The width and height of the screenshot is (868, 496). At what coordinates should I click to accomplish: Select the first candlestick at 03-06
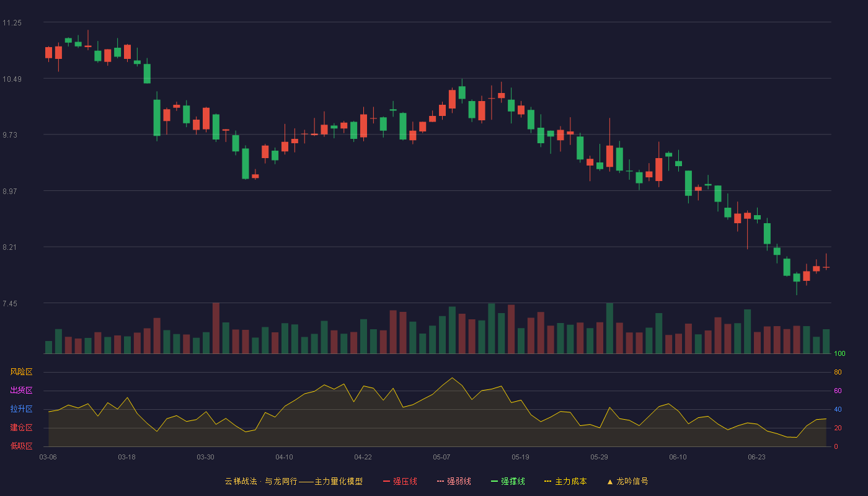pyautogui.click(x=48, y=53)
